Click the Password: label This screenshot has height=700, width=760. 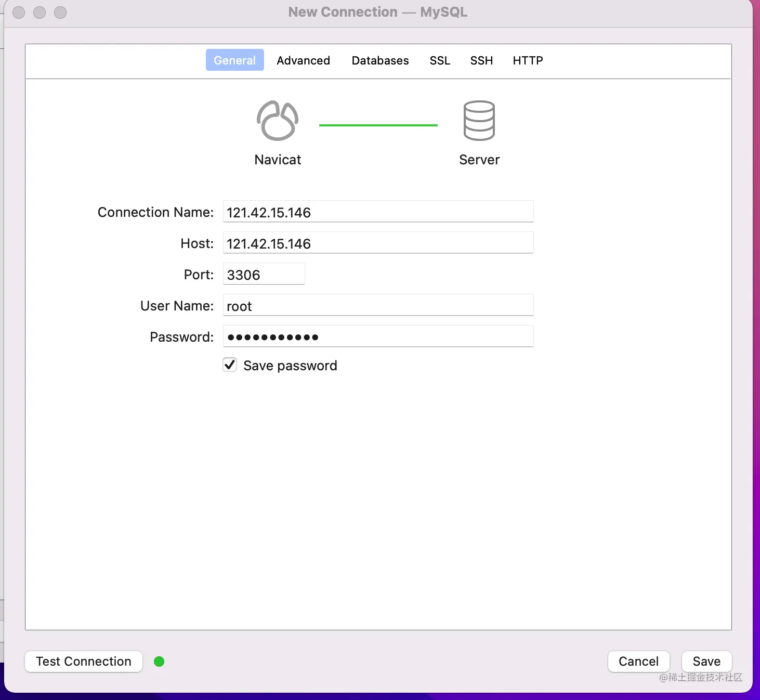click(x=181, y=337)
